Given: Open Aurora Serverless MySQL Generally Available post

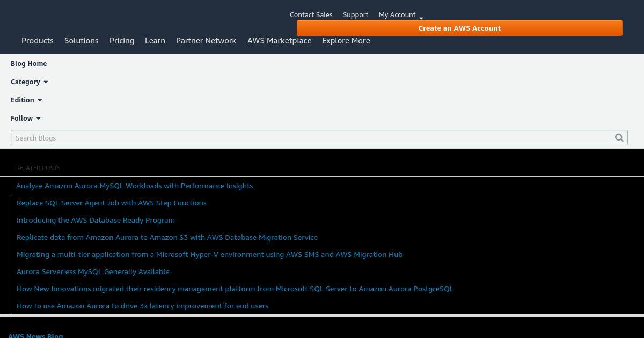Looking at the screenshot, I should (93, 271).
